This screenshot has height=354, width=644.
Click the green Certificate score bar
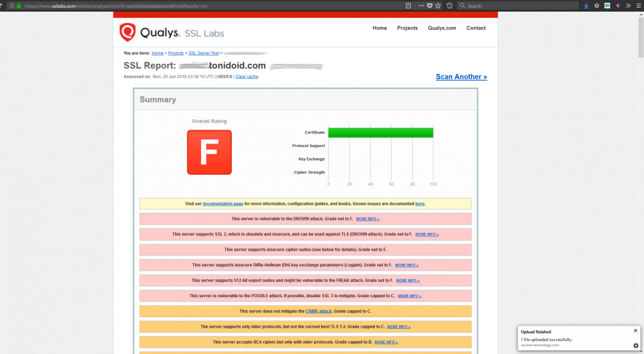pos(381,132)
